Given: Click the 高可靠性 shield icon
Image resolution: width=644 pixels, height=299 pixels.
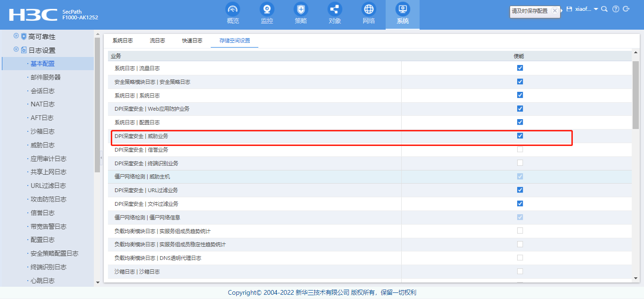Looking at the screenshot, I should tap(24, 36).
